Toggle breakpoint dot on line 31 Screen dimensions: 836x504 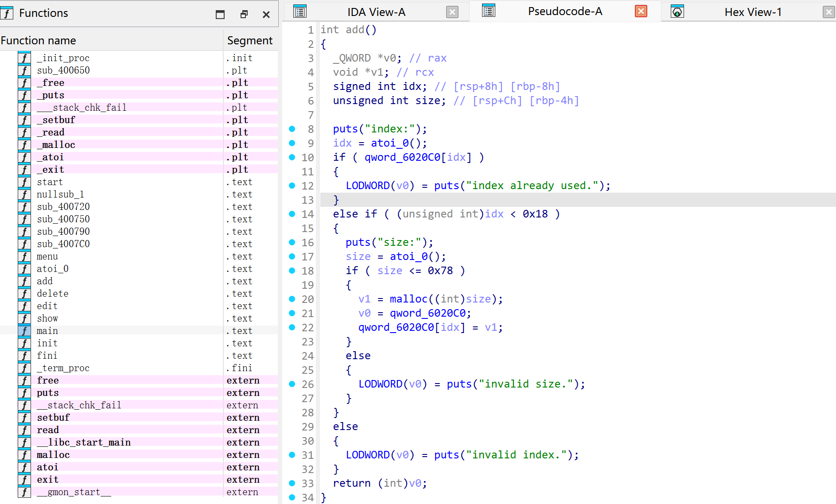[x=292, y=455]
